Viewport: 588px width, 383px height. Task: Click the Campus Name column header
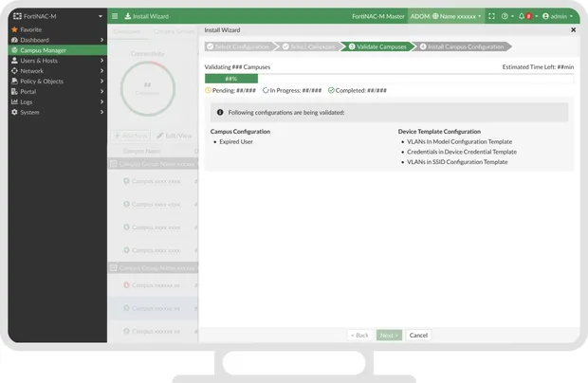pos(141,151)
